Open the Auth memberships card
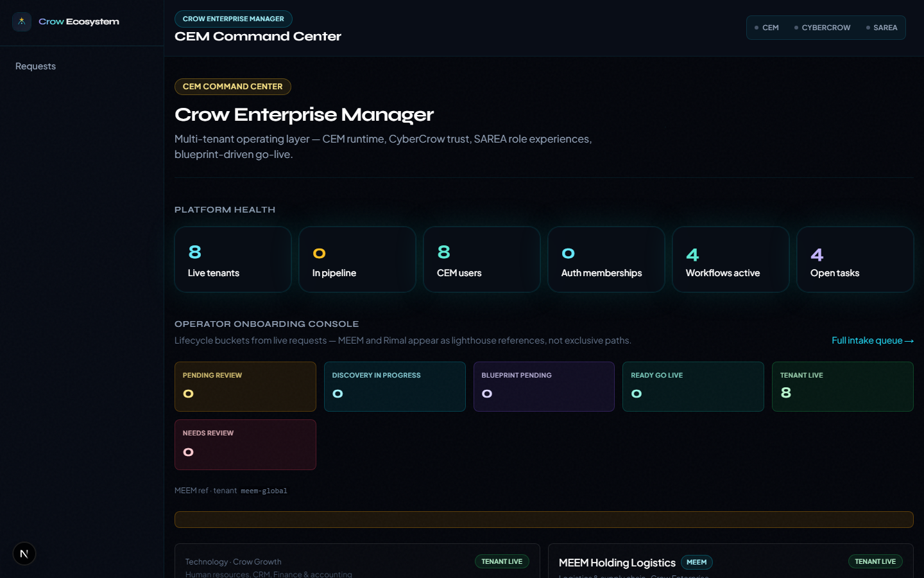 (x=606, y=259)
